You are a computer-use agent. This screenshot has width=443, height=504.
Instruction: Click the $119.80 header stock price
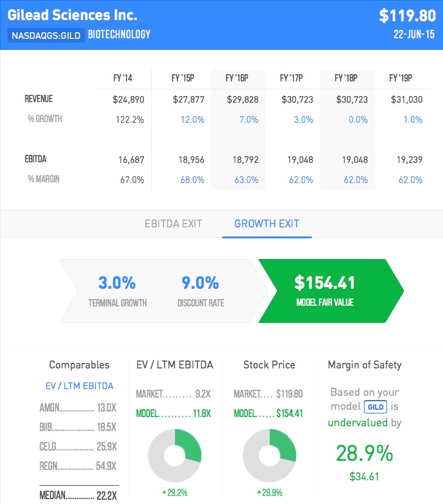point(407,15)
